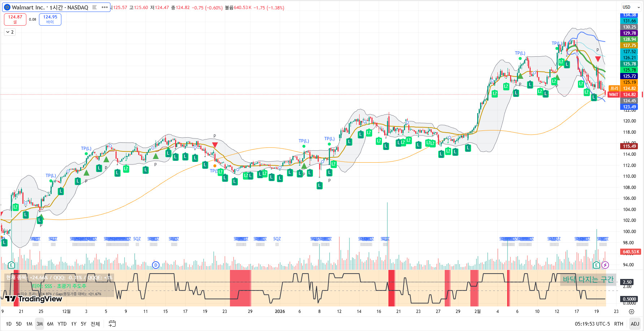Click the red WMT price label
644x331 pixels.
click(x=614, y=95)
